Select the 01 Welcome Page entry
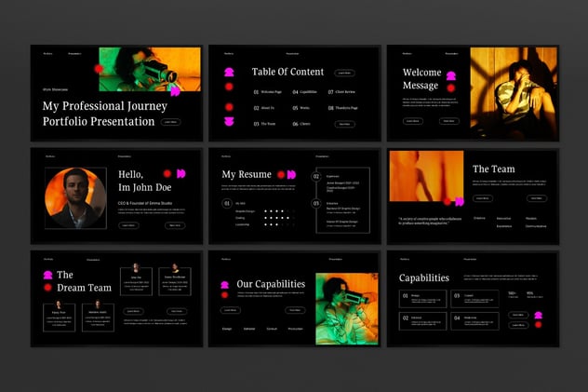Screen dimensions: 588x392 [x=271, y=92]
